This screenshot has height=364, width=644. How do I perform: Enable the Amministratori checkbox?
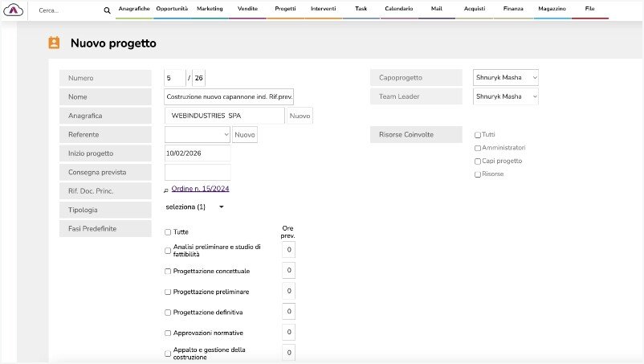478,148
